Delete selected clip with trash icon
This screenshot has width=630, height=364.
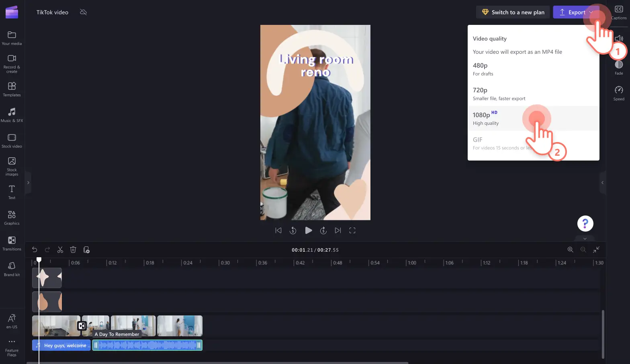pos(73,250)
